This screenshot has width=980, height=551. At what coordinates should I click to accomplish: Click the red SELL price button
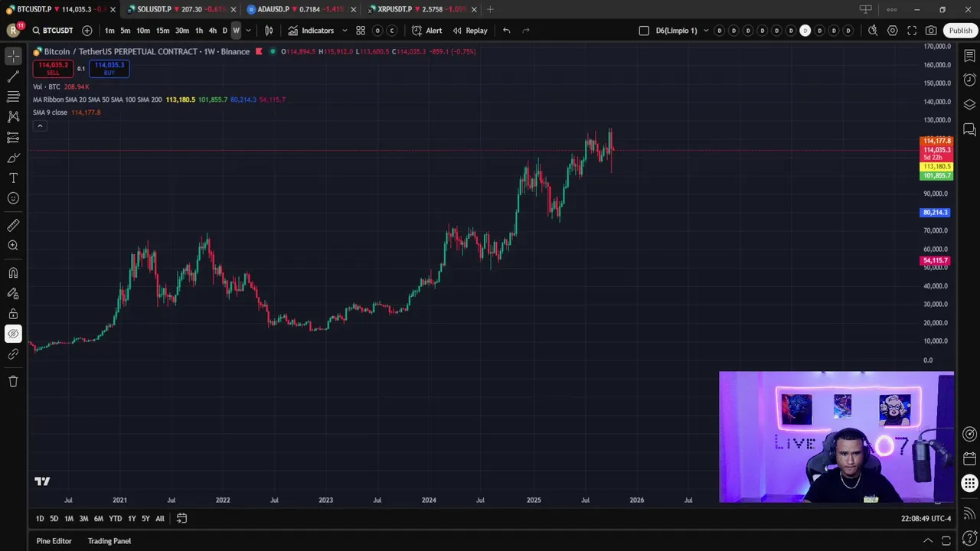(x=53, y=68)
